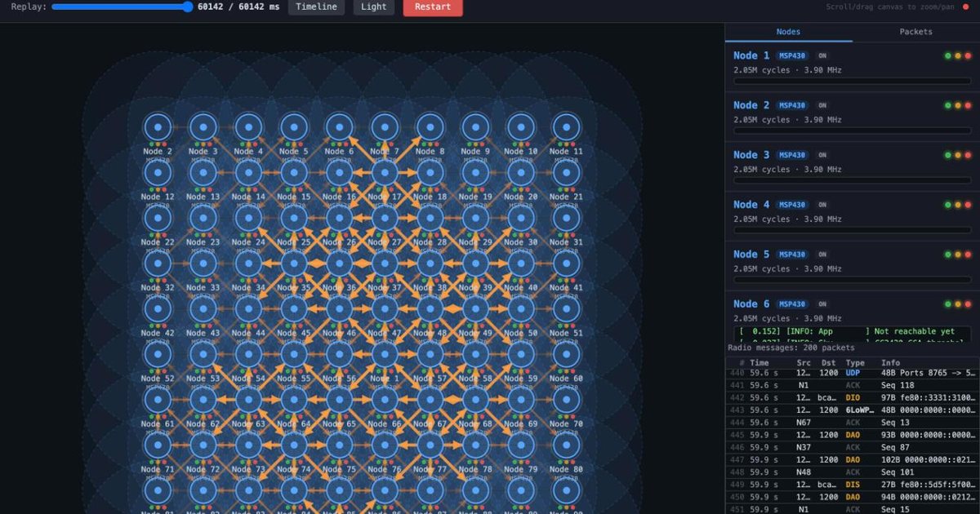980x514 pixels.
Task: Pick the Node 60 mote in the topology
Action: click(566, 355)
